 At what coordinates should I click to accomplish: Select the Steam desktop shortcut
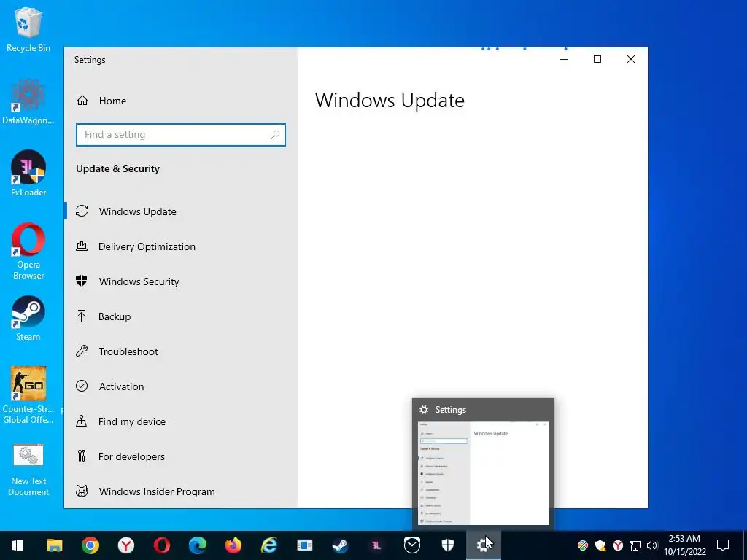[x=28, y=319]
